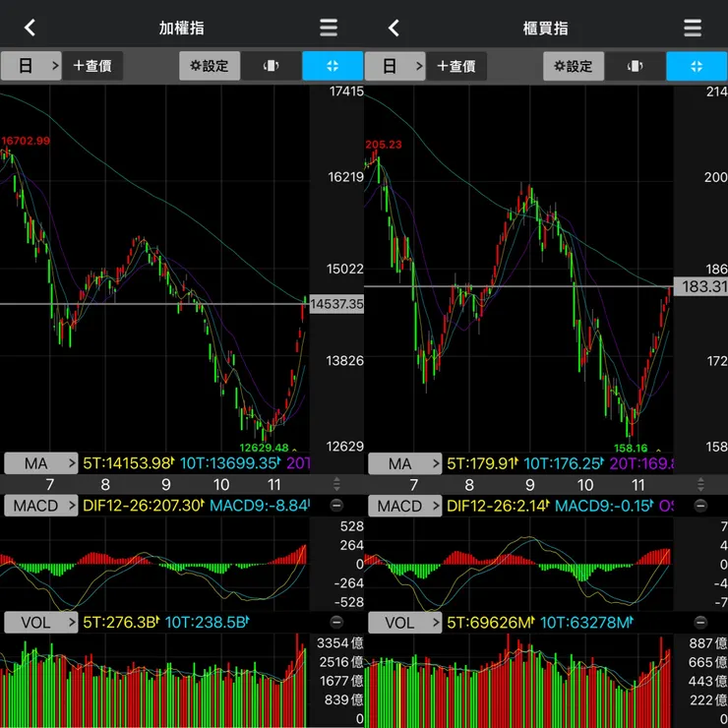
Task: Tap +查價 button in 櫃買指 panel
Action: 456,66
